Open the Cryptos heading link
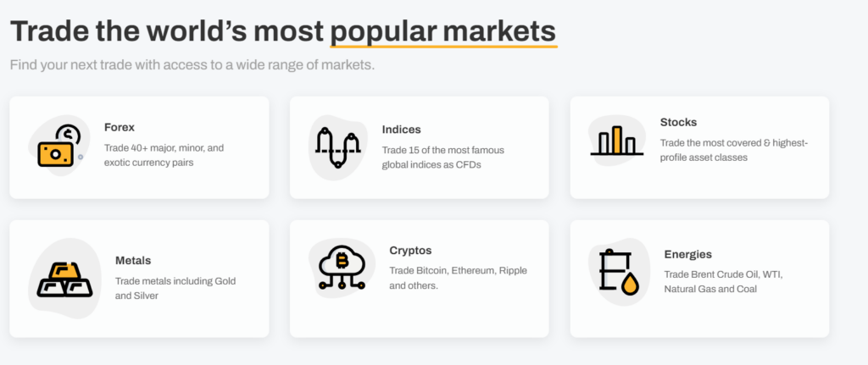868x365 pixels. [x=410, y=251]
